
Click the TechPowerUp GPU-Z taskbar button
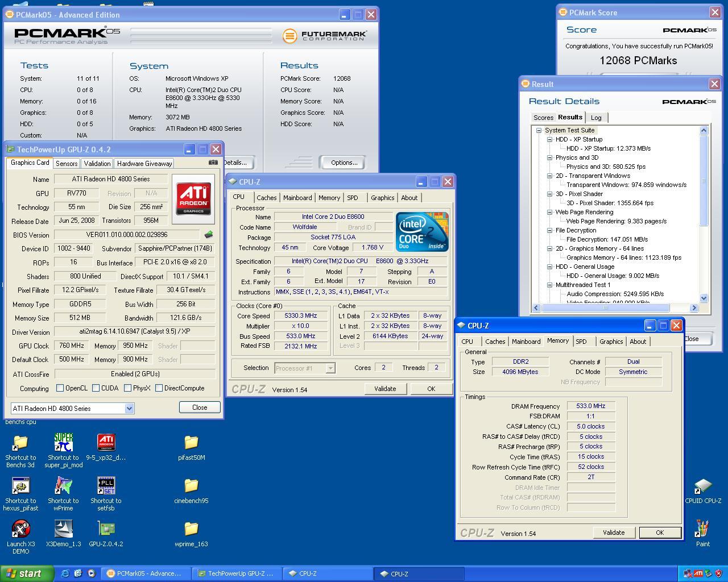236,573
